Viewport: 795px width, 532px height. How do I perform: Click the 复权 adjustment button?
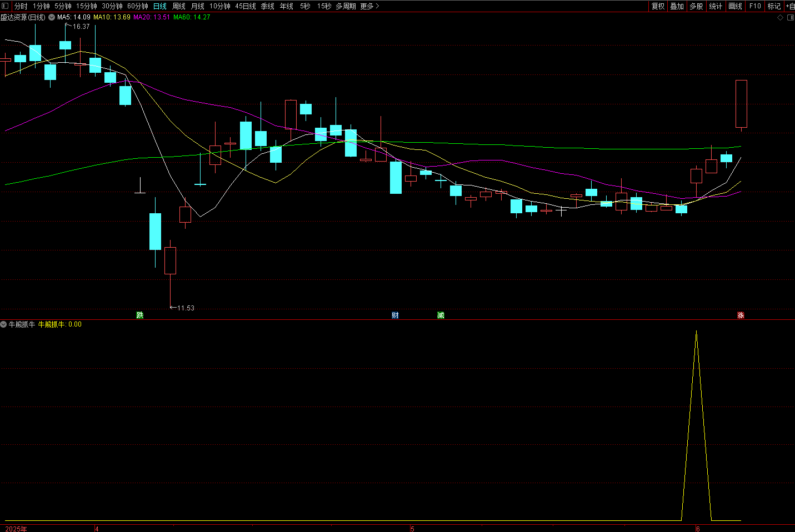658,6
